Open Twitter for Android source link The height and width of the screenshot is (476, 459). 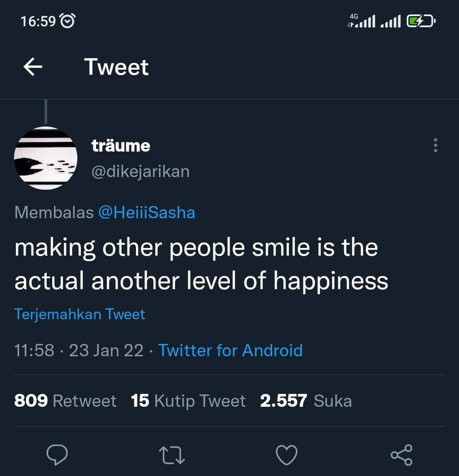click(231, 350)
